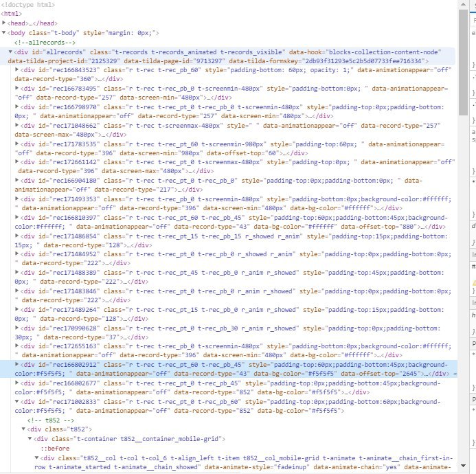Collapse the body t-body element

click(3, 32)
